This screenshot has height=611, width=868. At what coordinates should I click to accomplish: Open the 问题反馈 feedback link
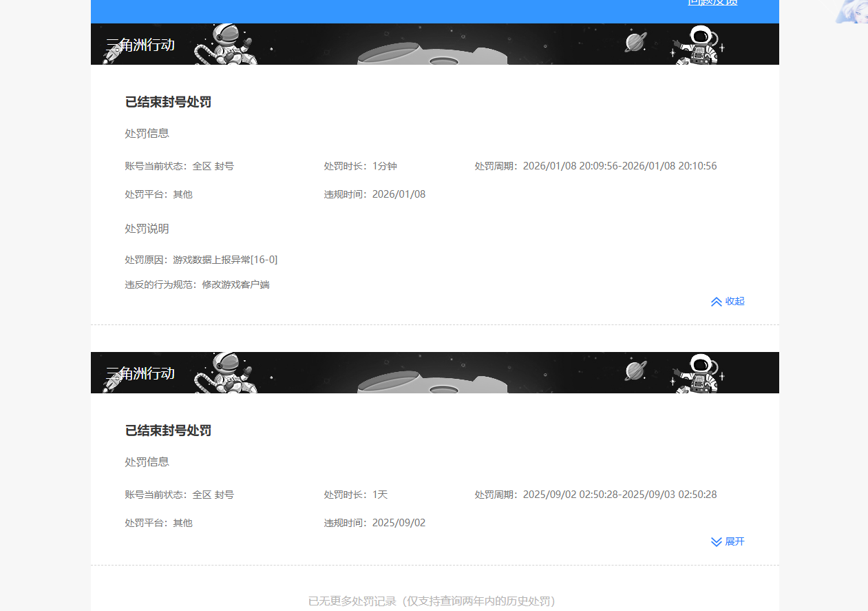[712, 3]
